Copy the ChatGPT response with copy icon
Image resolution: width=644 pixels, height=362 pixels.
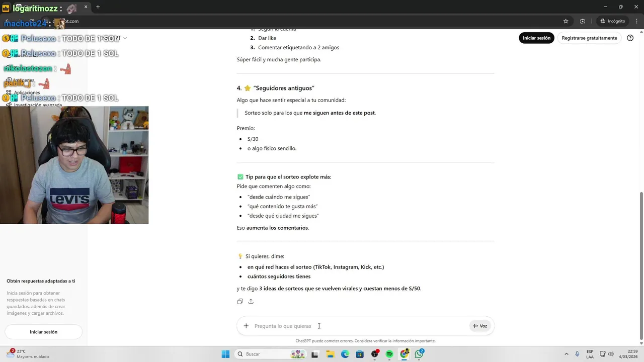click(240, 301)
